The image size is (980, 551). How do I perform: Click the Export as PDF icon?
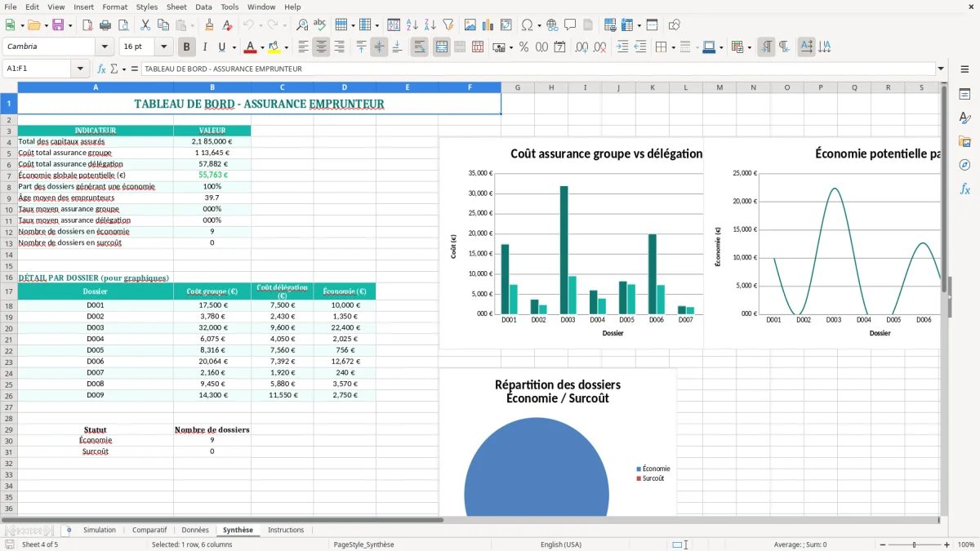coord(87,25)
